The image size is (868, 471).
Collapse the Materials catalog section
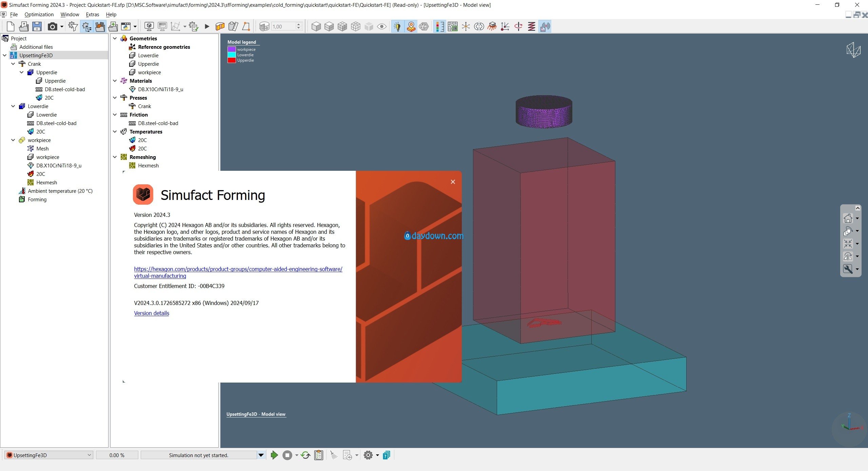click(x=115, y=81)
